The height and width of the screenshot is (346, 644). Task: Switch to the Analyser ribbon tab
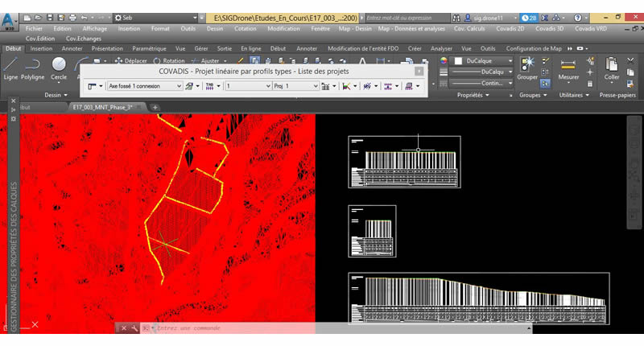click(441, 48)
